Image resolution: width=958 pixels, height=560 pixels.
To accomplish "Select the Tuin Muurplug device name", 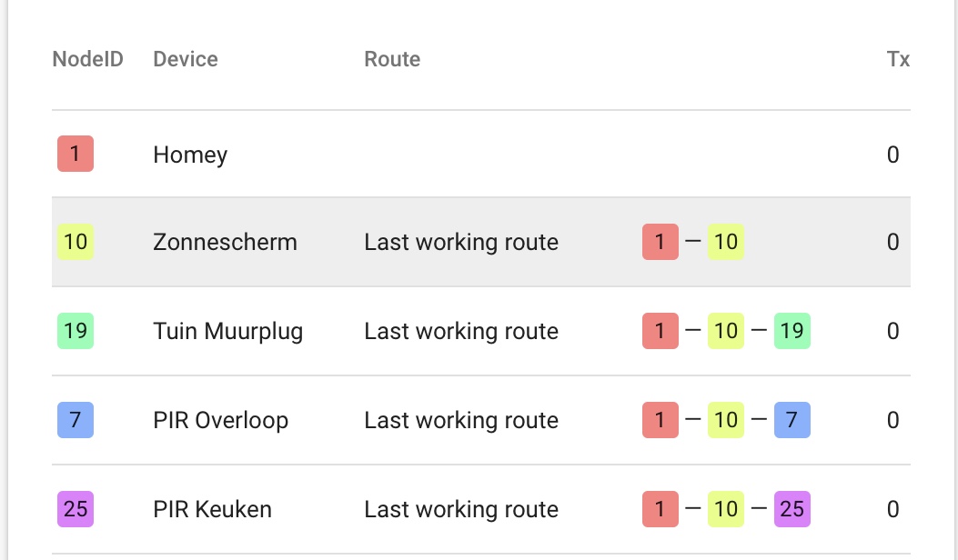I will coord(227,331).
